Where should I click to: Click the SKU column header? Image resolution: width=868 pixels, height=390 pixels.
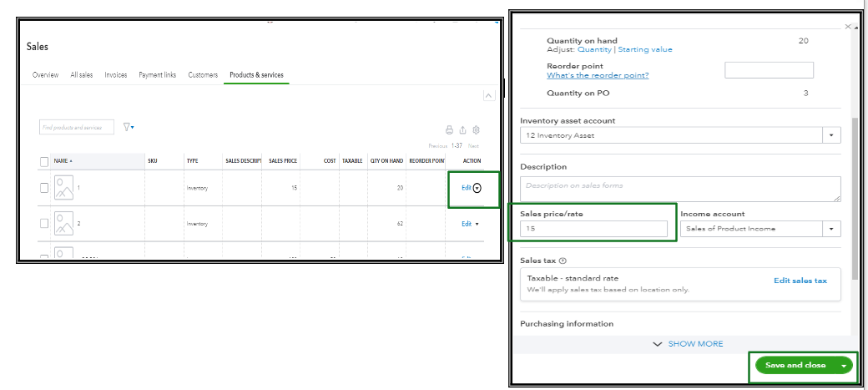[153, 161]
